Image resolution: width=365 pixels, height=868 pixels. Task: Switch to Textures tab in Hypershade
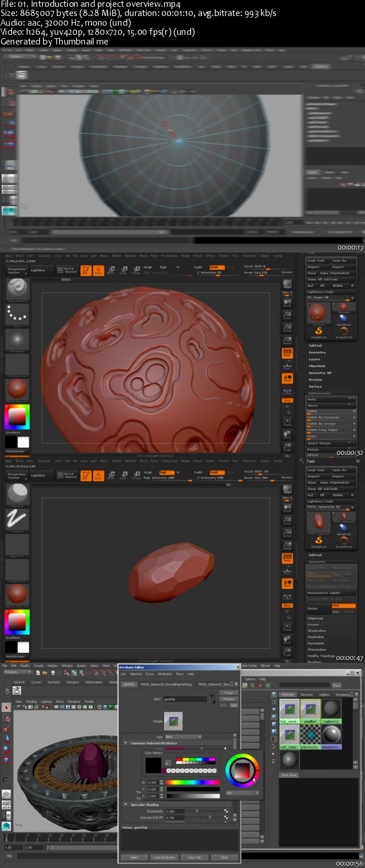307,694
